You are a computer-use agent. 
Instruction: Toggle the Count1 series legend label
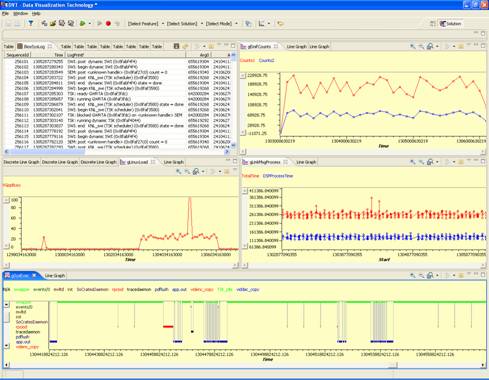point(247,60)
